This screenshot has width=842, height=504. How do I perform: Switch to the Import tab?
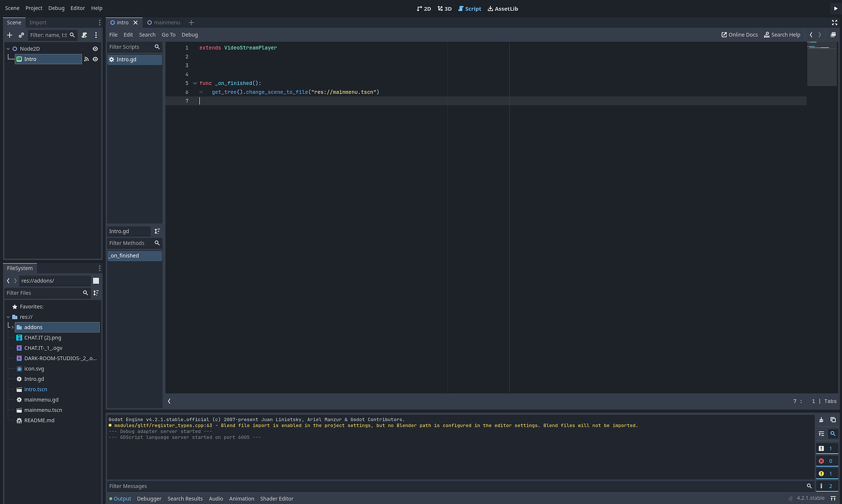38,23
